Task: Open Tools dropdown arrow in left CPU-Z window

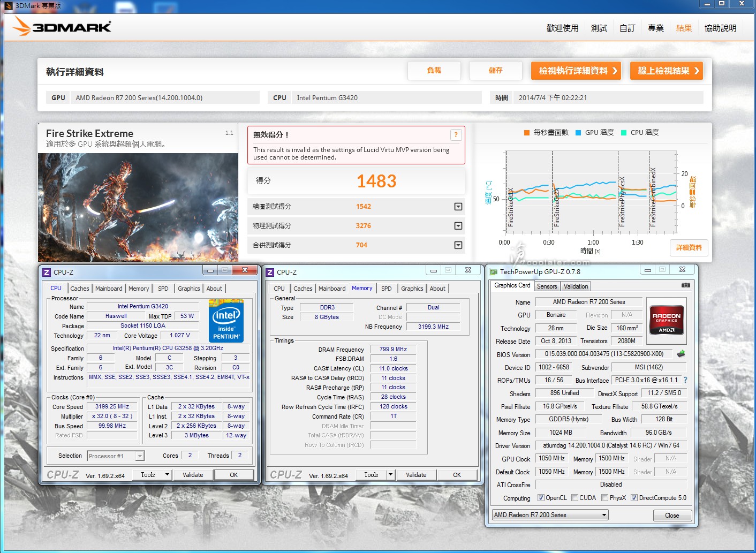Action: [167, 475]
